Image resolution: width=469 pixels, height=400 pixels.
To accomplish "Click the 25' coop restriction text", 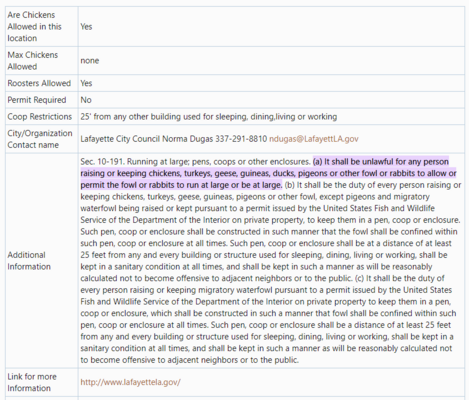I will pos(209,117).
